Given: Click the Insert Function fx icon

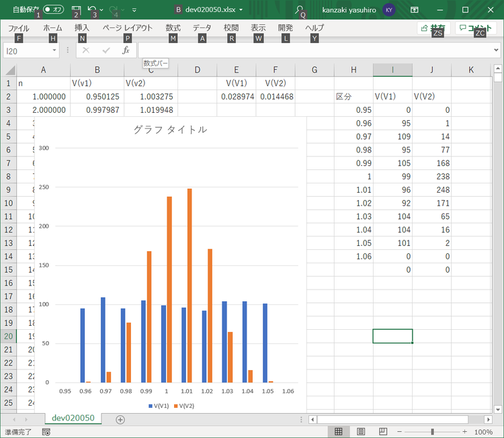Looking at the screenshot, I should click(x=126, y=50).
